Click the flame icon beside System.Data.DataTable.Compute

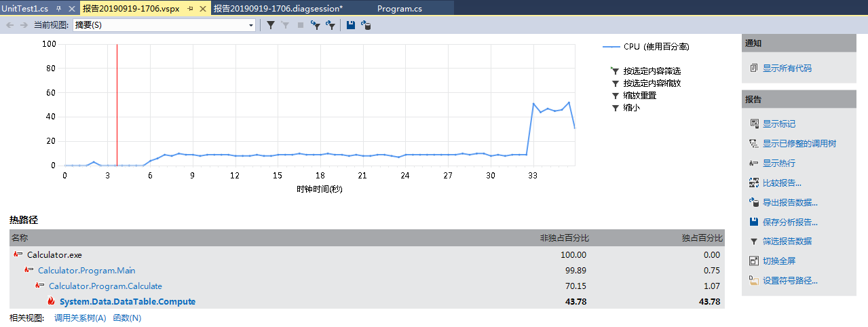click(51, 301)
